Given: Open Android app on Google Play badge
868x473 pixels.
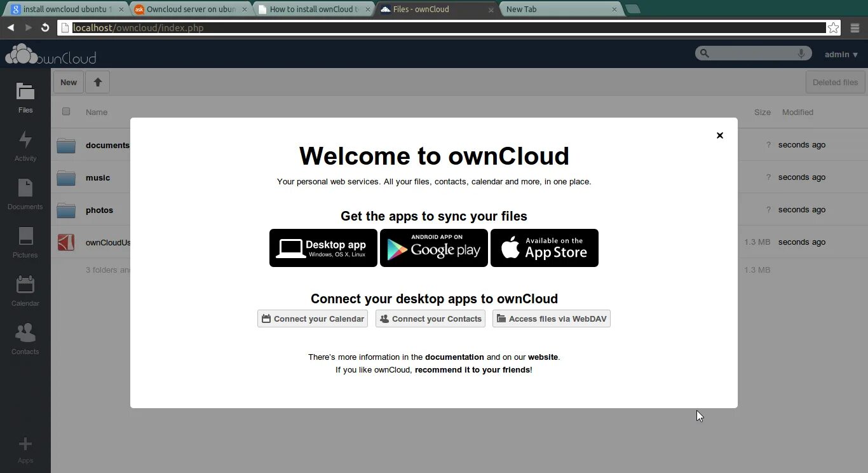Looking at the screenshot, I should click(x=434, y=248).
